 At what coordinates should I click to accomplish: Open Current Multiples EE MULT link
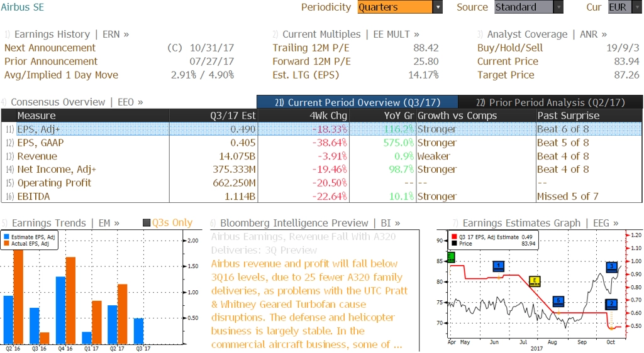pos(351,35)
